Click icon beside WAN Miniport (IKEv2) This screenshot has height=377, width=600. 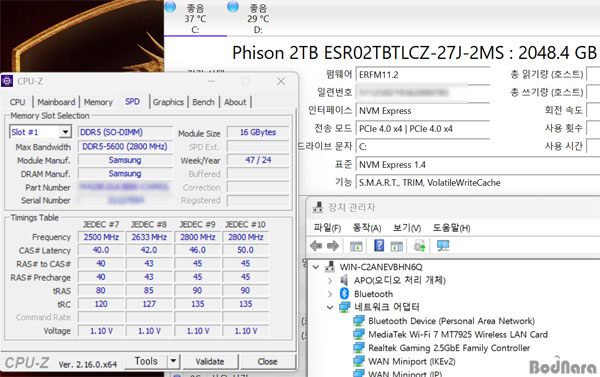point(359,361)
